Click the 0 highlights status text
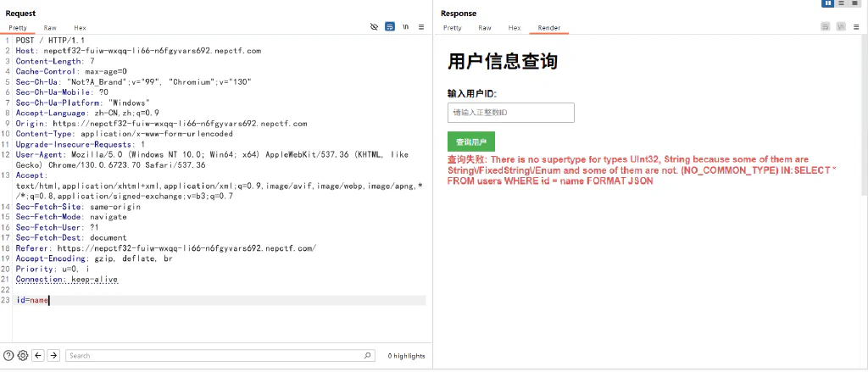 406,356
